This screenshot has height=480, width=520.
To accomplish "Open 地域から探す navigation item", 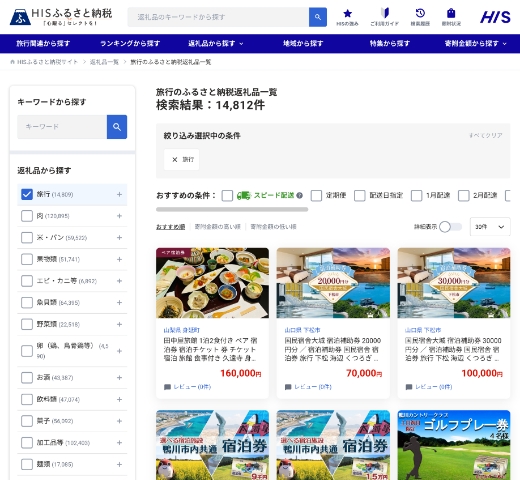I will coord(303,43).
